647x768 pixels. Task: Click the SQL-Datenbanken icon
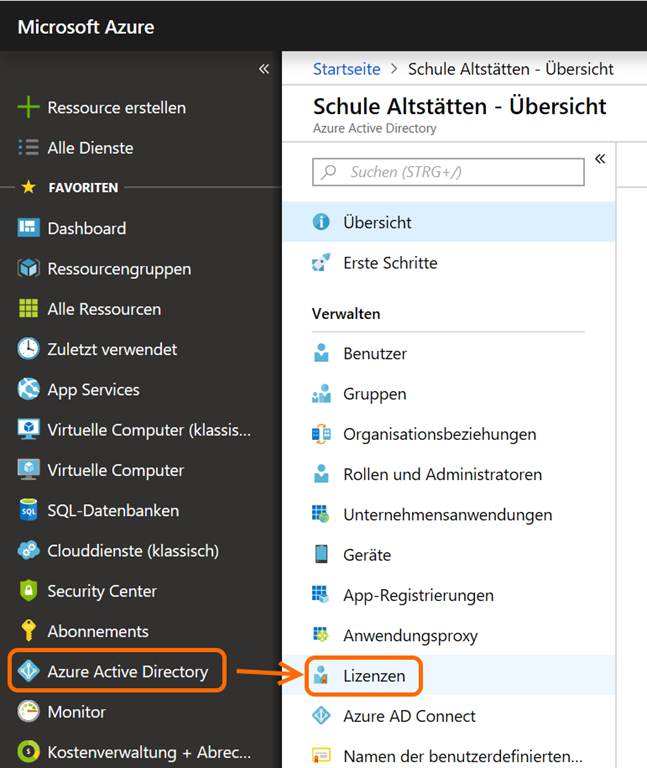[28, 511]
